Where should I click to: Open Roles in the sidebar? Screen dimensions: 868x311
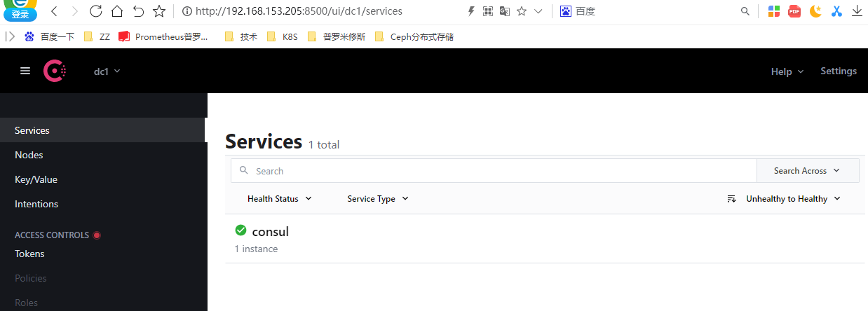click(x=104, y=303)
